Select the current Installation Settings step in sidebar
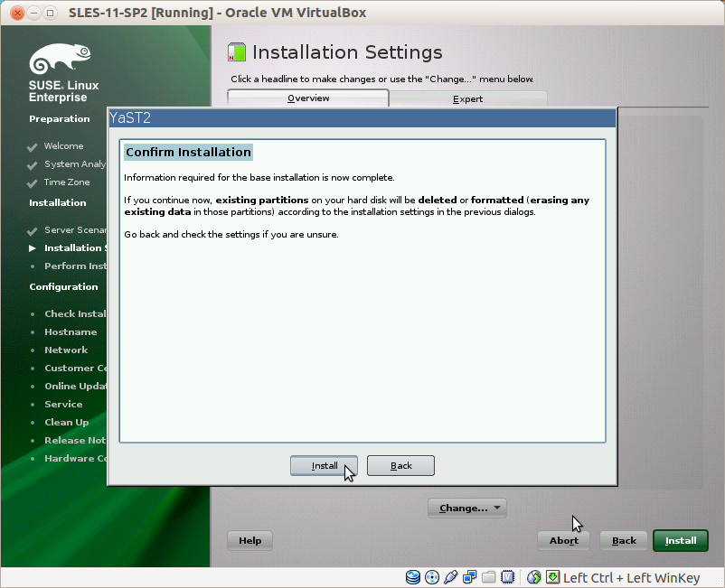Image resolution: width=725 pixels, height=588 pixels. (x=75, y=248)
